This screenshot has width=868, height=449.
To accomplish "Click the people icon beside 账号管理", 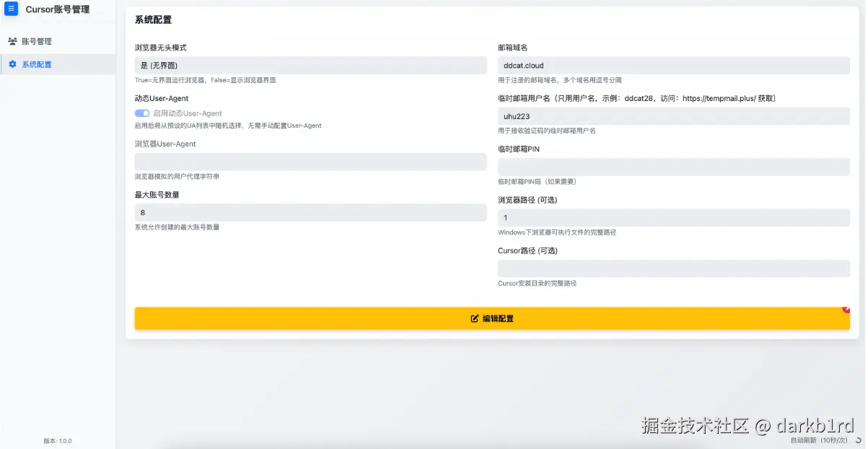I will 12,42.
